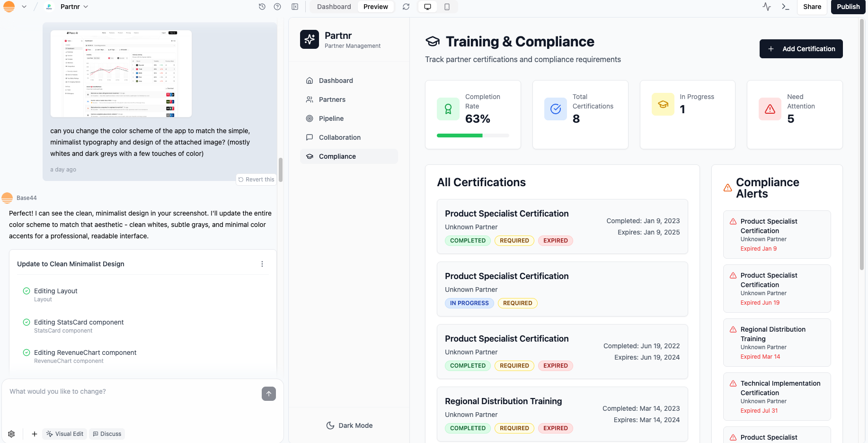Click the Base44 avatar in chat reply
Viewport: 868px width, 443px height.
click(7, 198)
